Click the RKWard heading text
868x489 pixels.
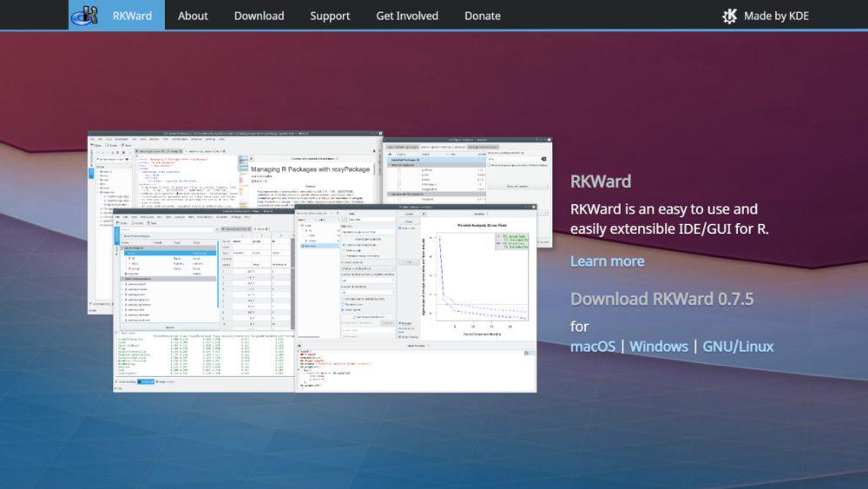point(601,181)
